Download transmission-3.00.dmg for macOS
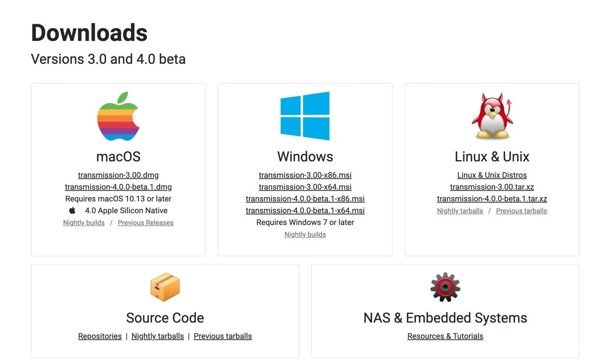610x364 pixels. [x=118, y=175]
